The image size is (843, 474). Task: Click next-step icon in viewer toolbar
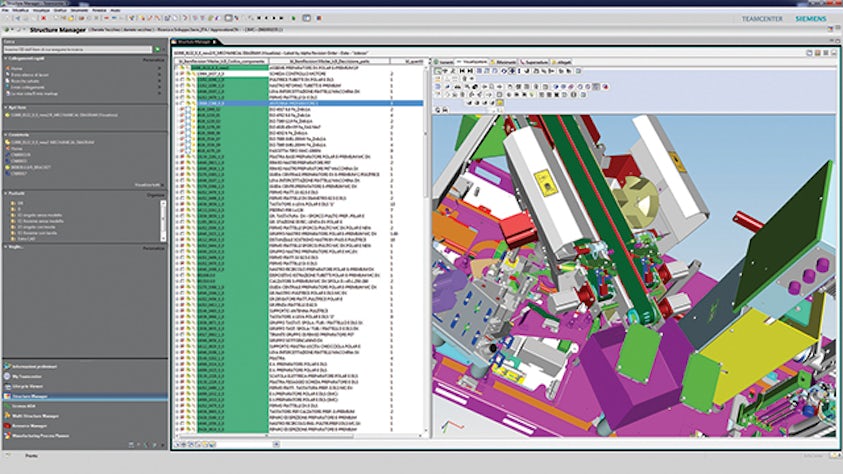tap(470, 71)
